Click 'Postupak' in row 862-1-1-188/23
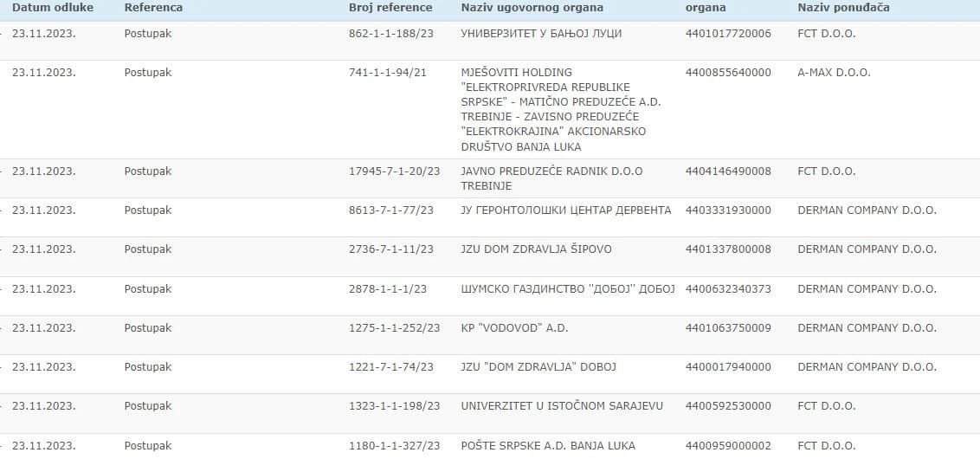The height and width of the screenshot is (472, 980). (x=147, y=34)
